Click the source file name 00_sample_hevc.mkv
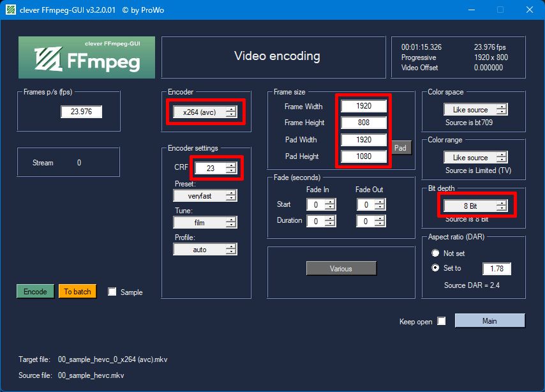 [x=91, y=375]
